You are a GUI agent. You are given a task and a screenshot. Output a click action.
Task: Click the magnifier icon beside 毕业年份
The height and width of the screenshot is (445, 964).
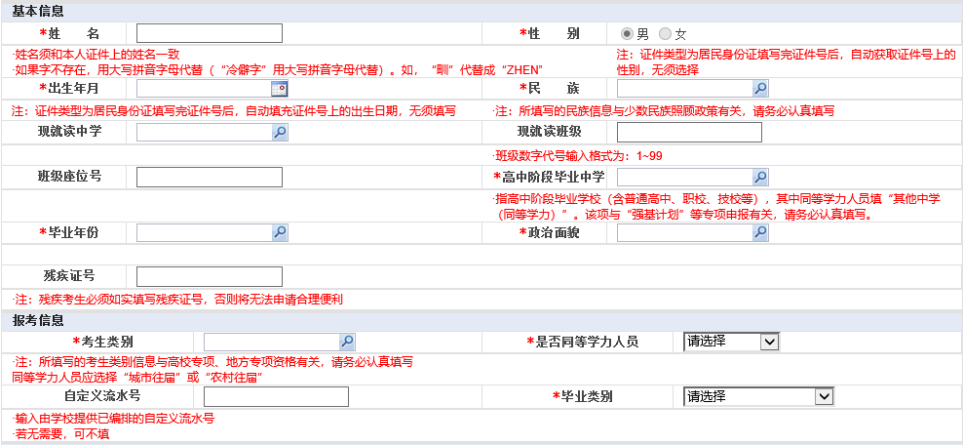point(279,233)
